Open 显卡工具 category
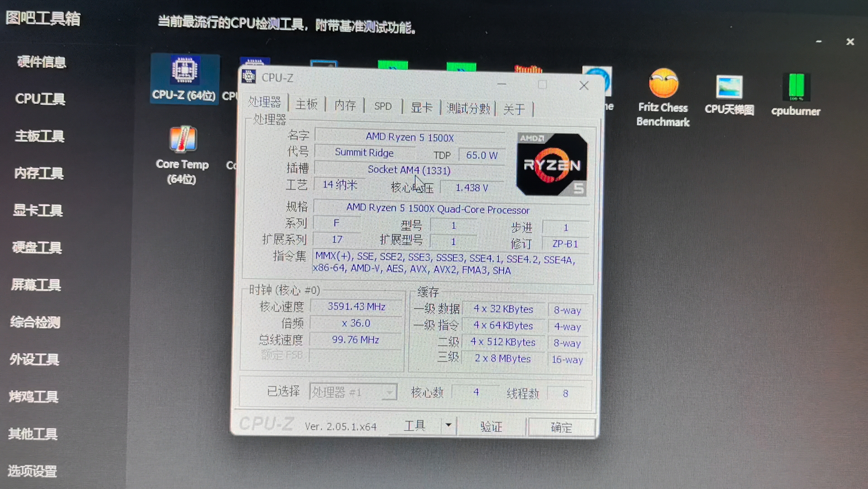 click(x=38, y=210)
